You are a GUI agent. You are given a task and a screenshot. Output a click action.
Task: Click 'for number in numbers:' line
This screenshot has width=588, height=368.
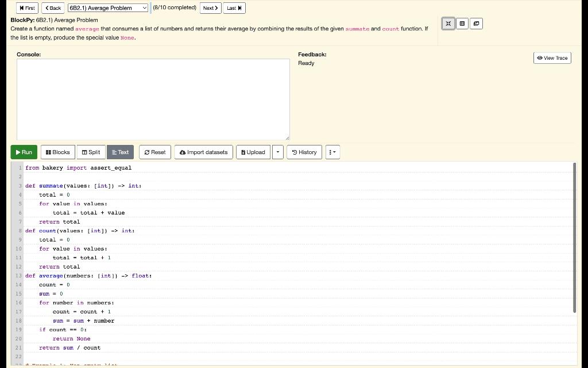click(x=76, y=302)
